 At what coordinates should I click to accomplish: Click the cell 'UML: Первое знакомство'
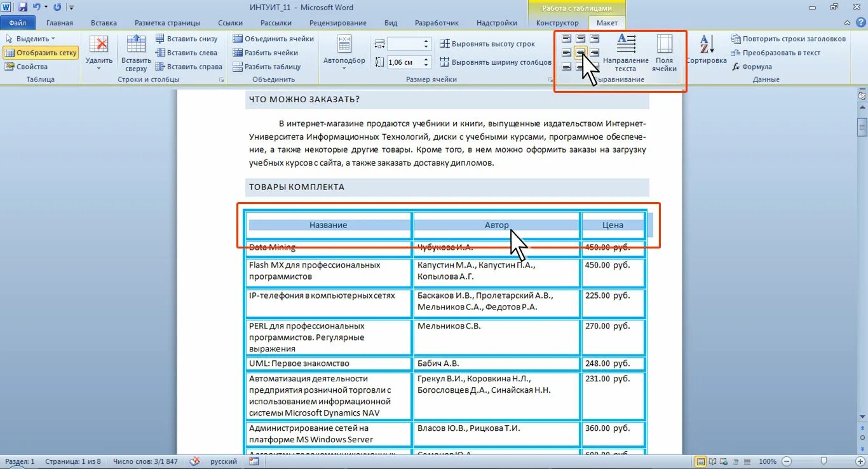click(x=329, y=364)
